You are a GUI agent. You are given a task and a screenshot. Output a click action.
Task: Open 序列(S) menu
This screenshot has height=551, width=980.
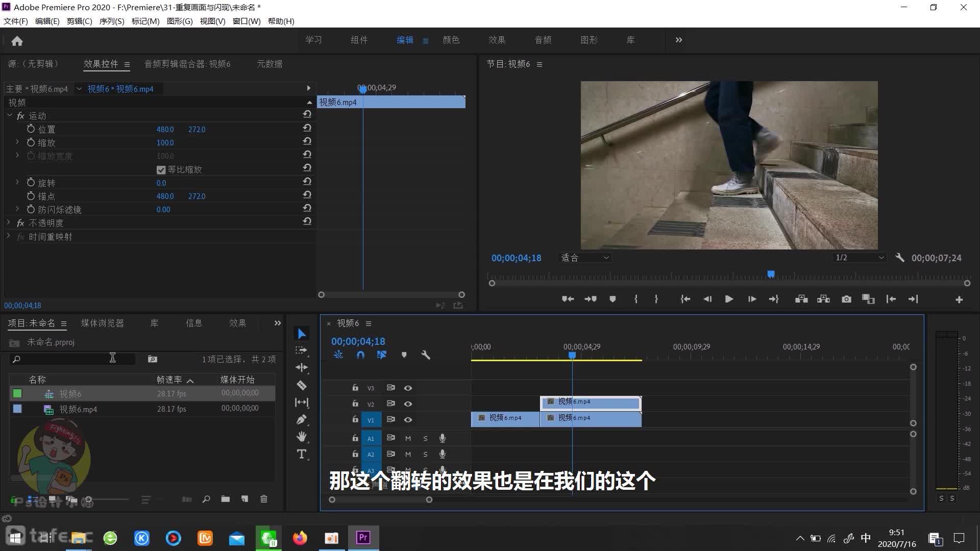pyautogui.click(x=112, y=21)
